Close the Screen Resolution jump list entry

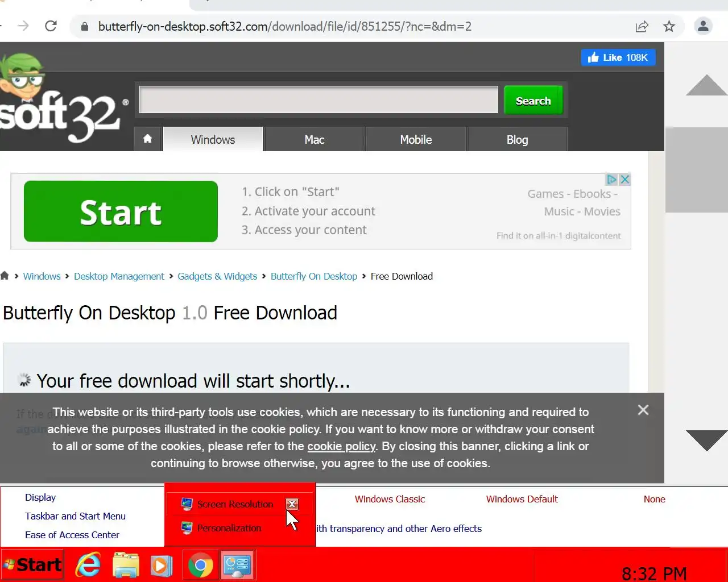(x=292, y=504)
